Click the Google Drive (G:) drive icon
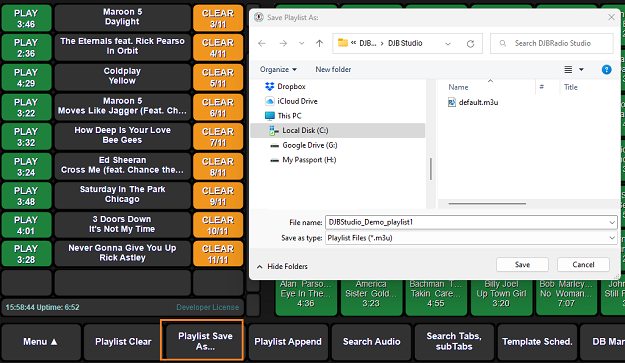Screen dimensions: 625x363 tap(274, 146)
